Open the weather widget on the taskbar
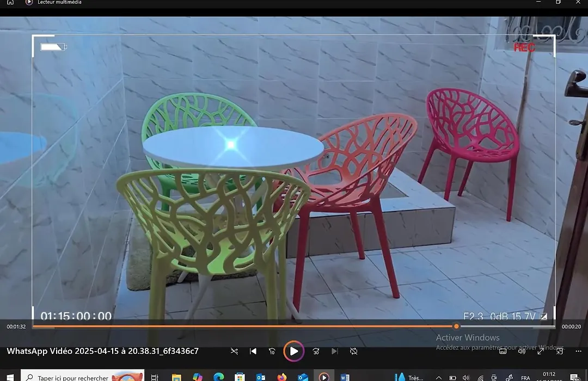This screenshot has height=381, width=588. click(x=409, y=377)
